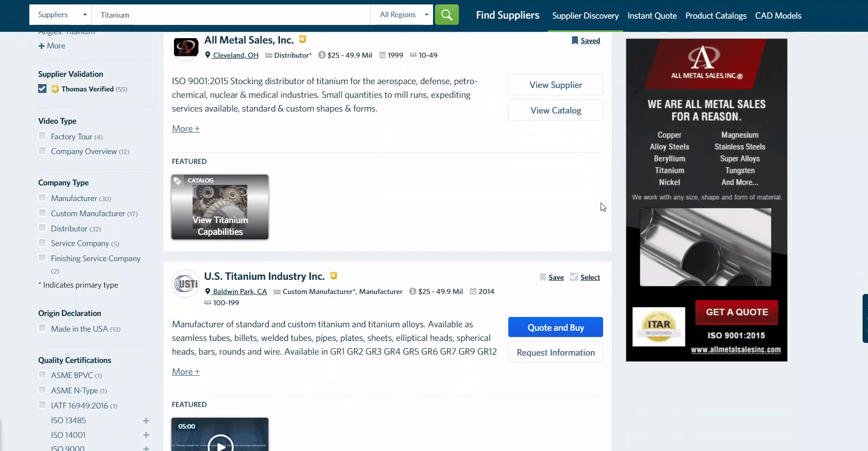Enable Finishing Service Company filter
868x451 pixels.
43,258
